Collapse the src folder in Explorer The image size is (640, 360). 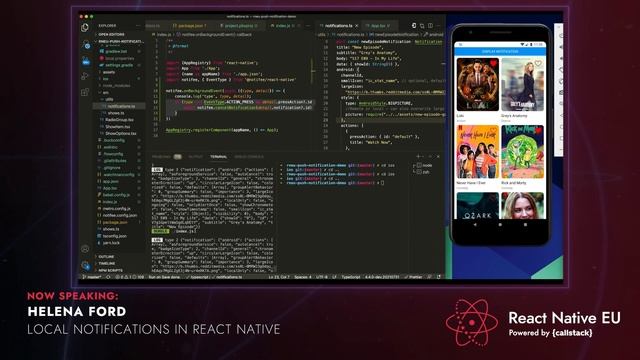click(x=105, y=93)
